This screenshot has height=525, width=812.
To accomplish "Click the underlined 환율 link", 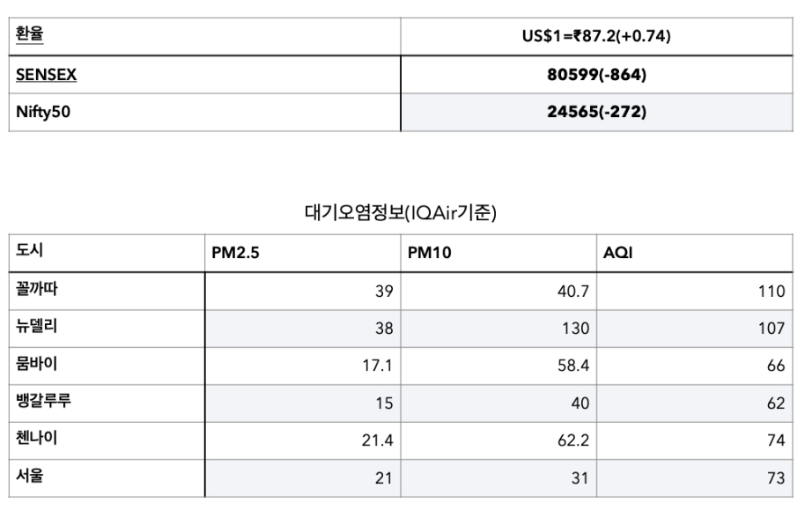I will click(29, 36).
